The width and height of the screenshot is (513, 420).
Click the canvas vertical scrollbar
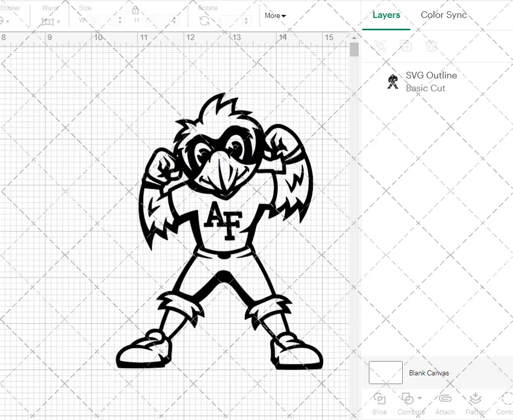354,50
